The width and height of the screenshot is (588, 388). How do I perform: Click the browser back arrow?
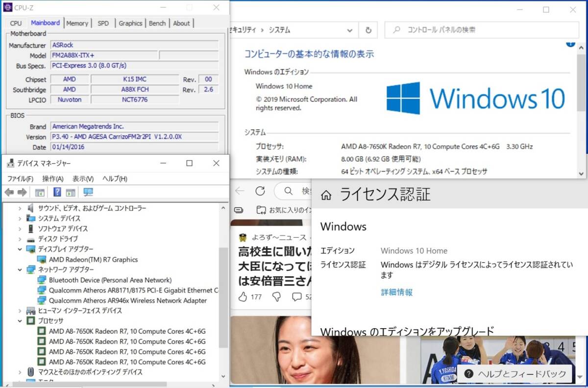point(239,191)
